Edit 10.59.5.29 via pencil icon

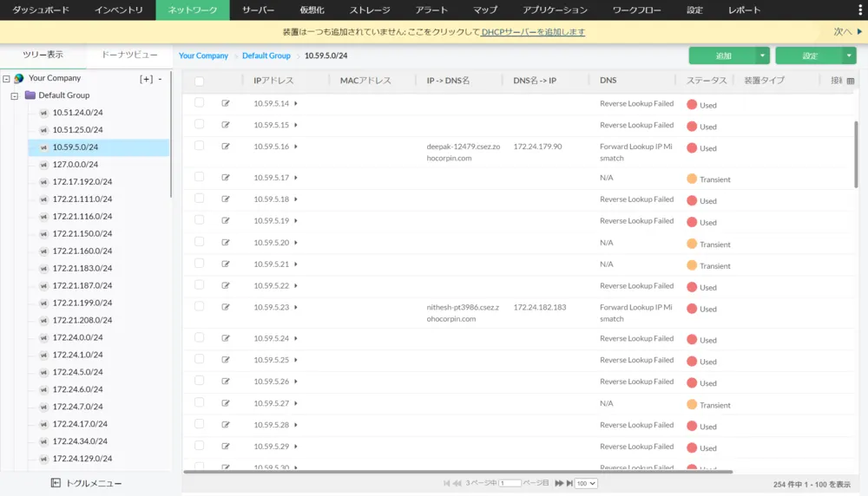pos(226,446)
